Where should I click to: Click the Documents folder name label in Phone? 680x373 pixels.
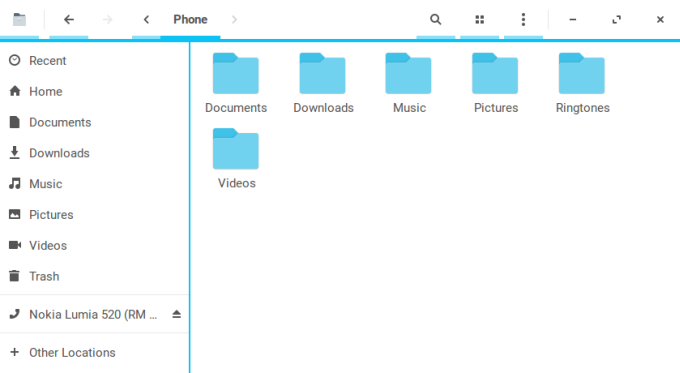236,108
